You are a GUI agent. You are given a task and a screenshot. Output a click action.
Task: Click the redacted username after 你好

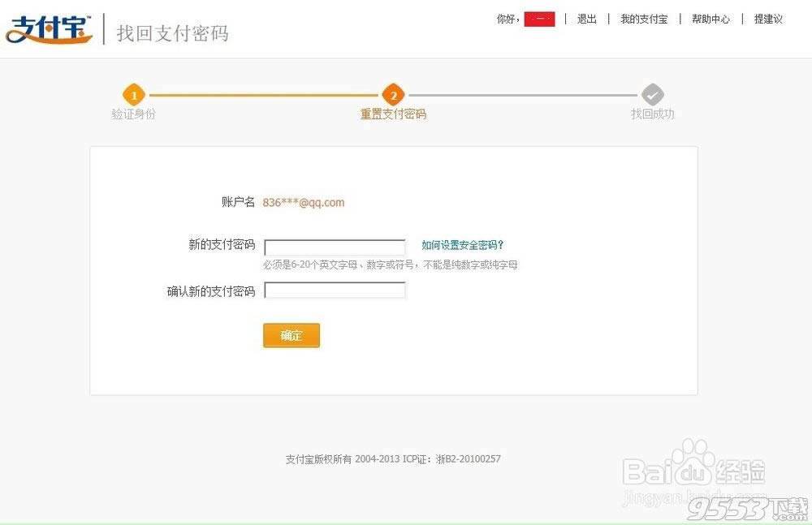coord(540,19)
